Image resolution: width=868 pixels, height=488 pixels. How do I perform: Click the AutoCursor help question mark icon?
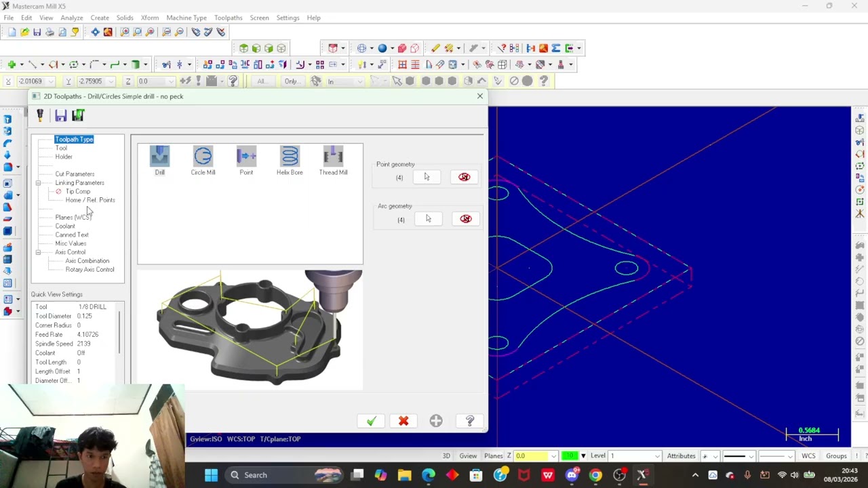[x=233, y=81]
